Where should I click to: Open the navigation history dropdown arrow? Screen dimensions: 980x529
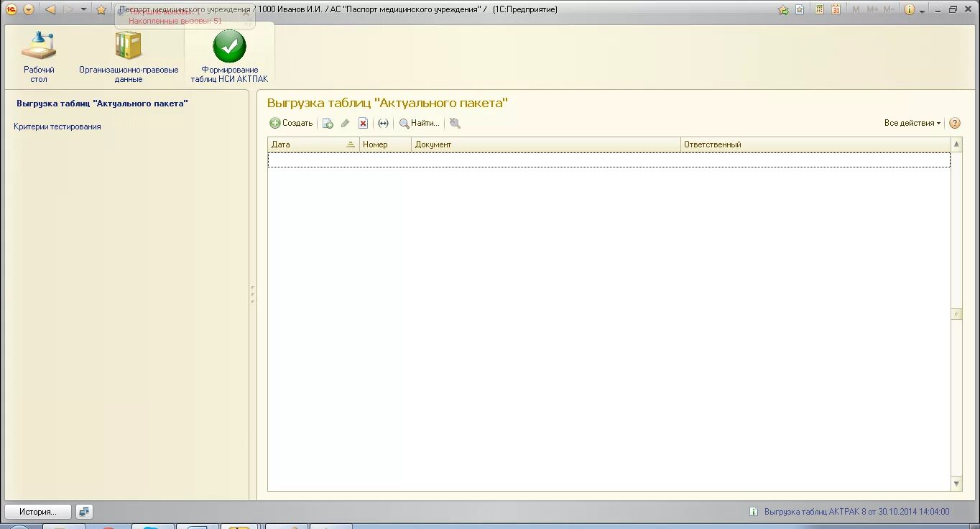coord(83,9)
